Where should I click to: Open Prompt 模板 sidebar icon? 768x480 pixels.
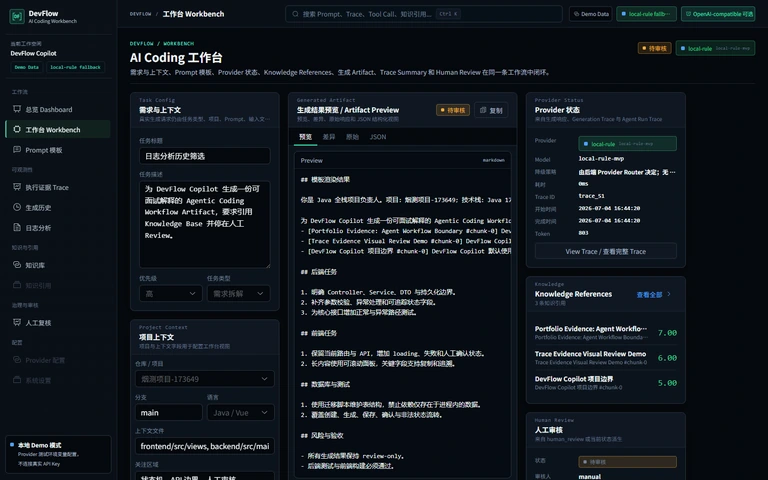click(x=17, y=150)
